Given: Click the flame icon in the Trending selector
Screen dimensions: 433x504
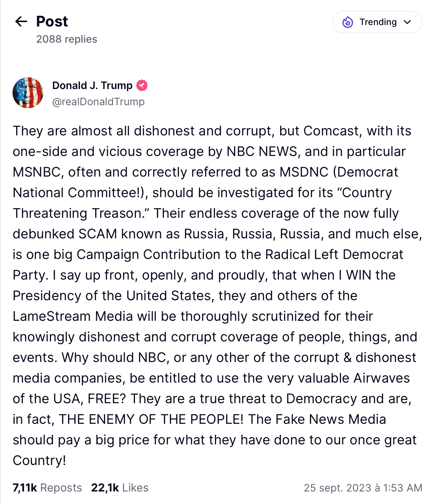Looking at the screenshot, I should click(x=348, y=22).
